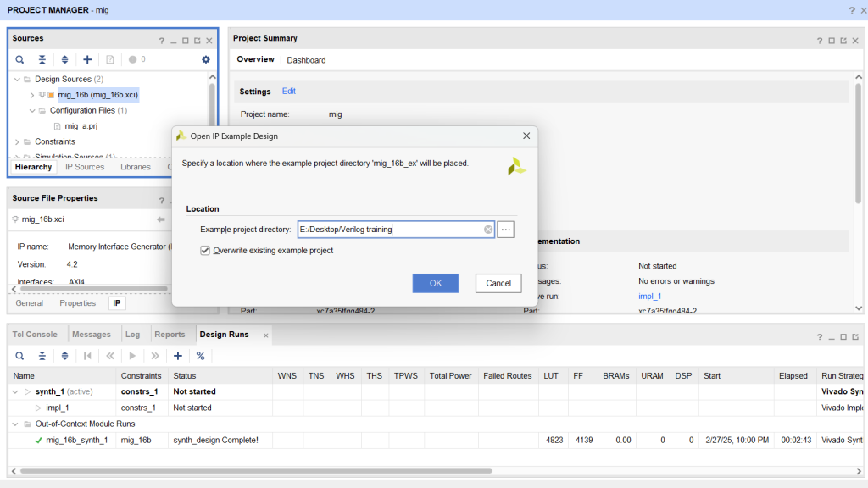The width and height of the screenshot is (868, 488).
Task: Collapse the Configuration Files node
Action: tap(32, 111)
